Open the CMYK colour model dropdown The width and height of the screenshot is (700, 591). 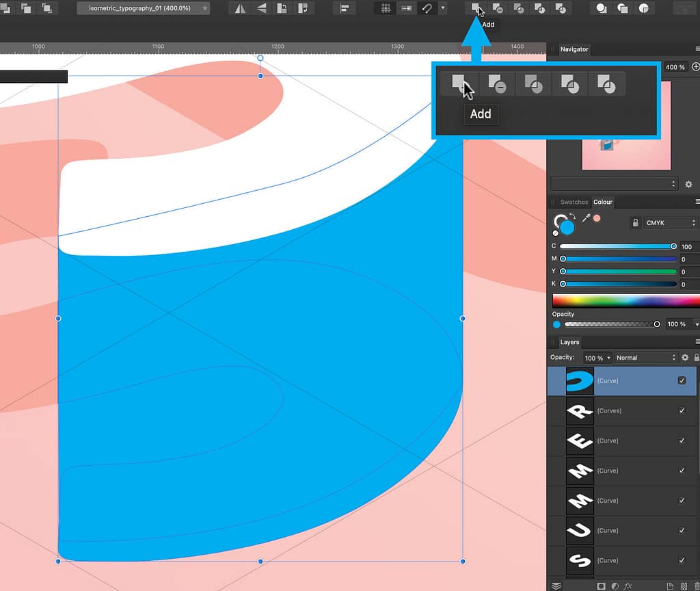point(671,222)
